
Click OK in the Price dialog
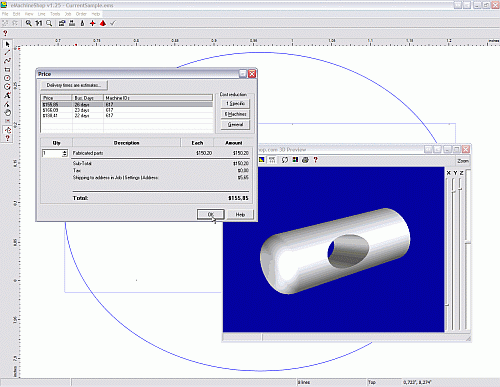coord(211,214)
